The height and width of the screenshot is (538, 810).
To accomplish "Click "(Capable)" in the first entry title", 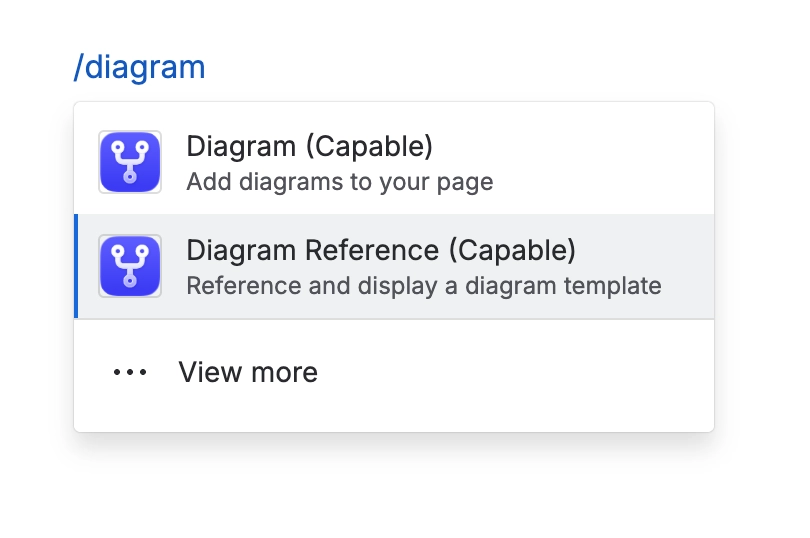I will [368, 147].
